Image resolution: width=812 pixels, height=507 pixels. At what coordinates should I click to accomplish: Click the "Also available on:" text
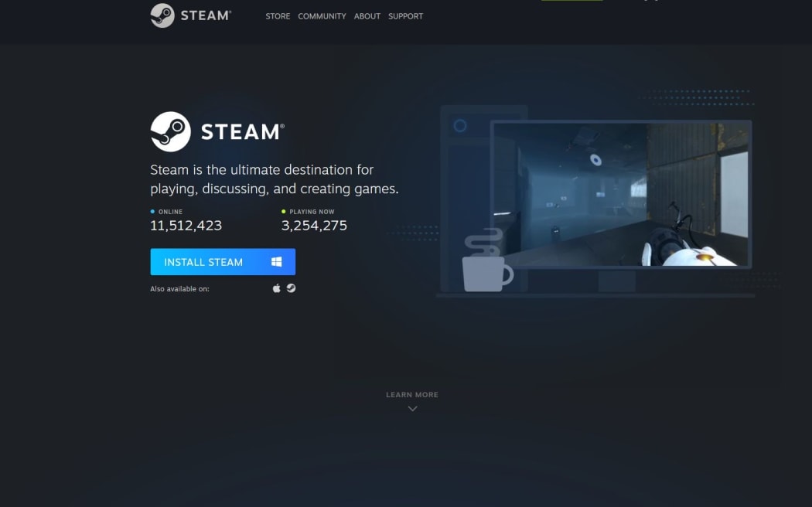[179, 289]
